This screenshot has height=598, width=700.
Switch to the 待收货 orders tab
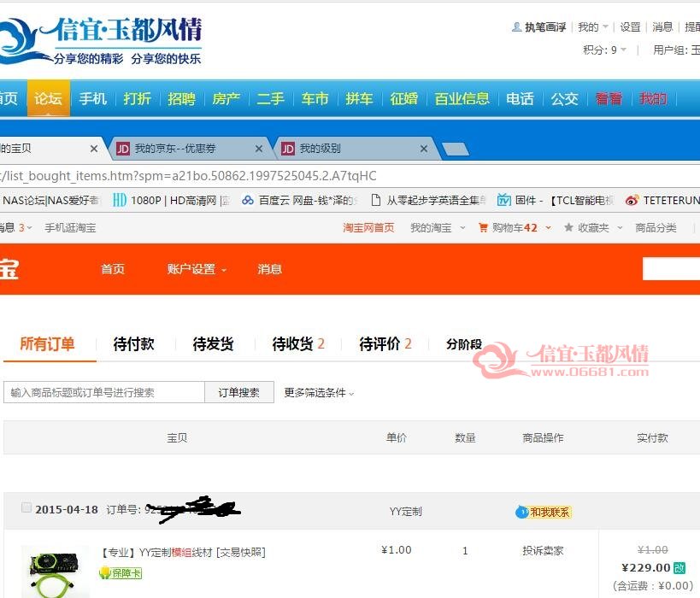(x=298, y=344)
